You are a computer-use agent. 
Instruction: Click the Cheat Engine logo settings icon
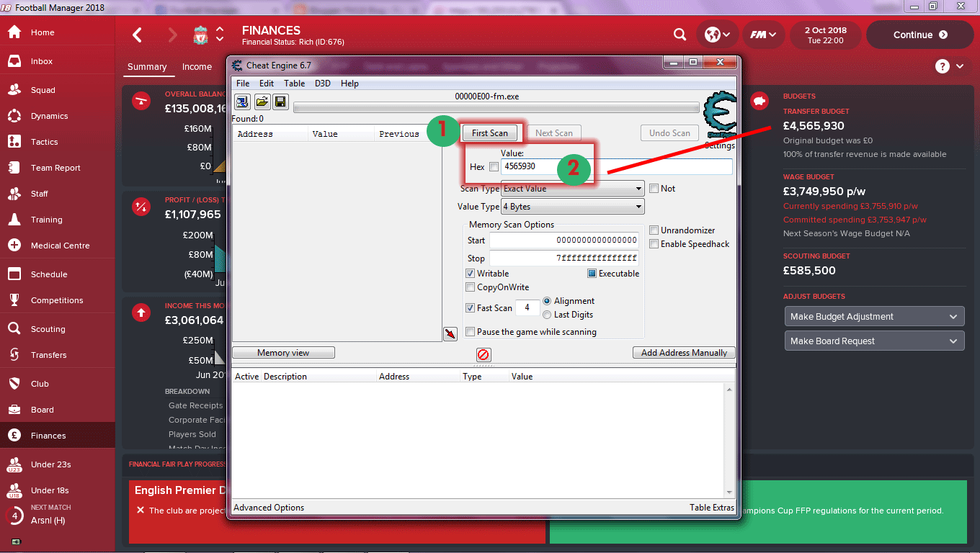pyautogui.click(x=719, y=115)
